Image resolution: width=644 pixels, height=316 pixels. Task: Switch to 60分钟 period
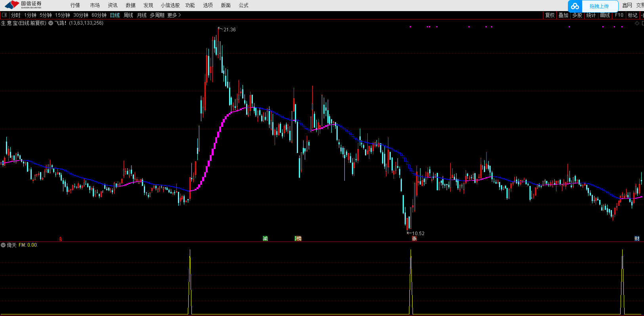[99, 15]
